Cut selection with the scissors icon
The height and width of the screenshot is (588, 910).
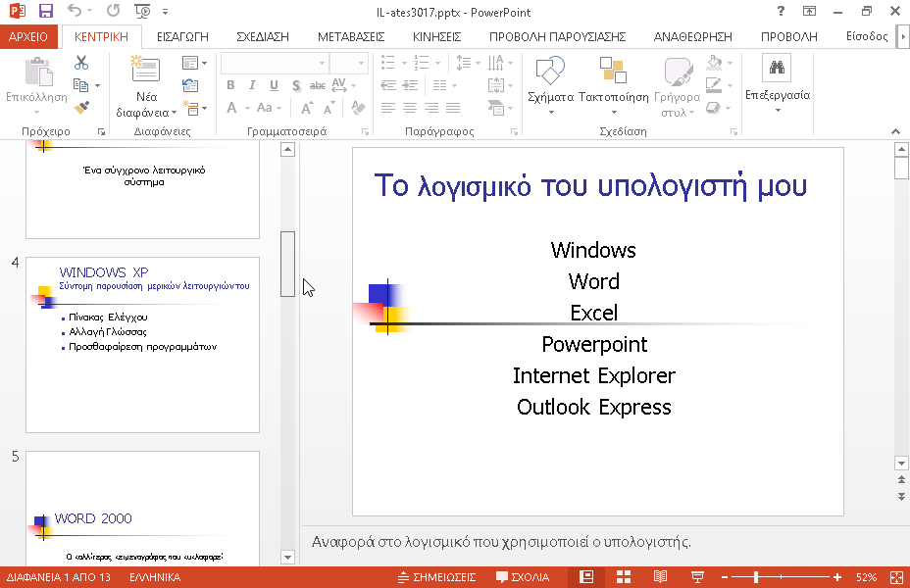coord(81,63)
